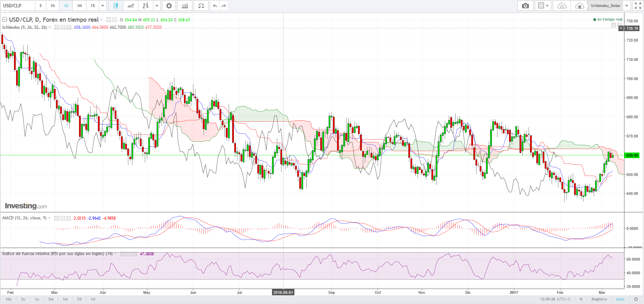Remove the RSI indicator

click(135, 254)
